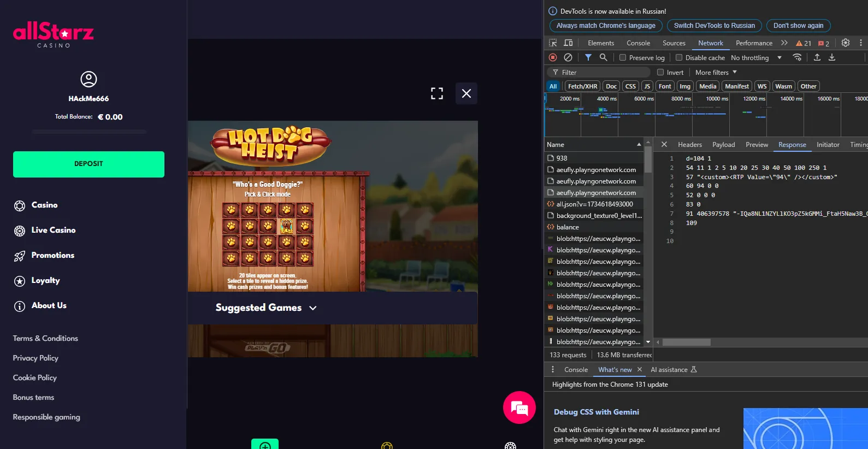This screenshot has height=449, width=868.
Task: Filter requests by Img type
Action: [x=685, y=86]
